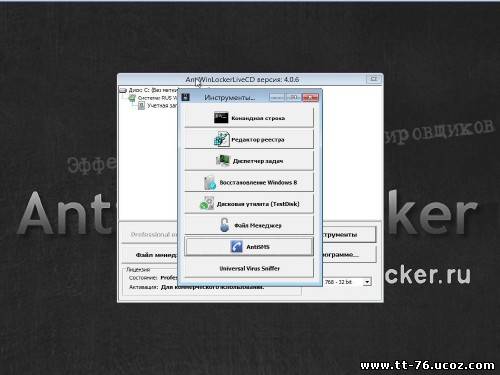Open the about program button
Screen dimensions: 500x375
349,255
